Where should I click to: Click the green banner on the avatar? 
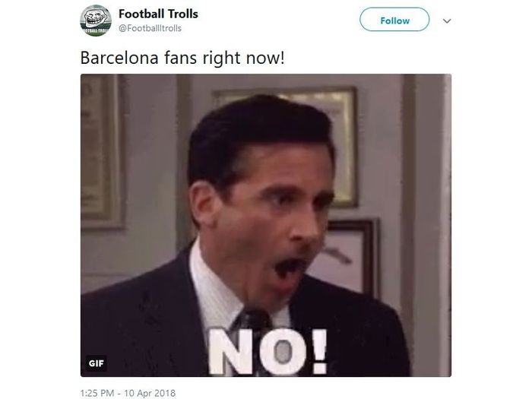(95, 30)
